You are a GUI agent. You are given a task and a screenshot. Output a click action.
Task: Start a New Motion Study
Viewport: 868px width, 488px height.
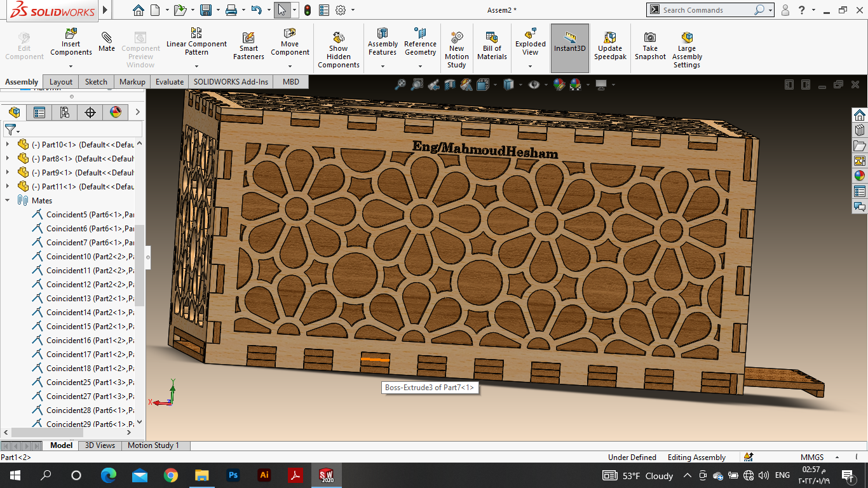click(x=456, y=37)
